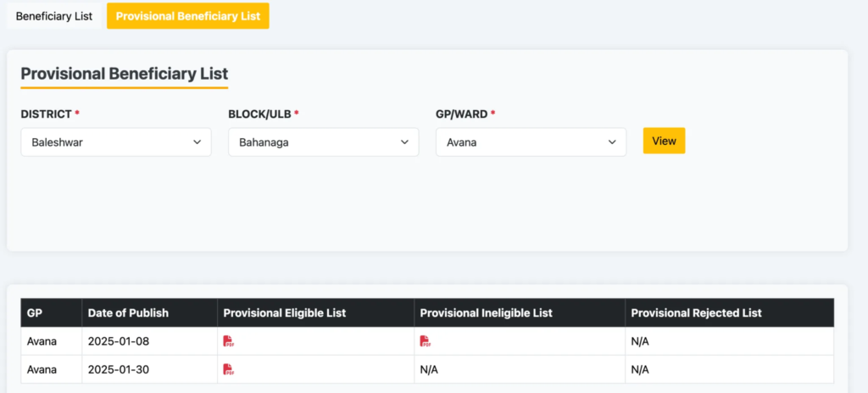Click the yellow View button
Screen dimensions: 868x393
click(x=665, y=141)
